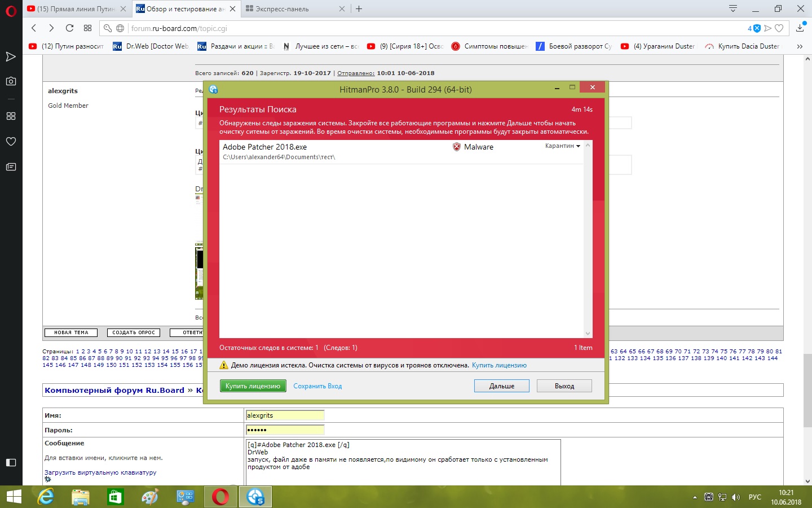Open the Opera downloads icon
This screenshot has width=812, height=508.
click(x=801, y=27)
